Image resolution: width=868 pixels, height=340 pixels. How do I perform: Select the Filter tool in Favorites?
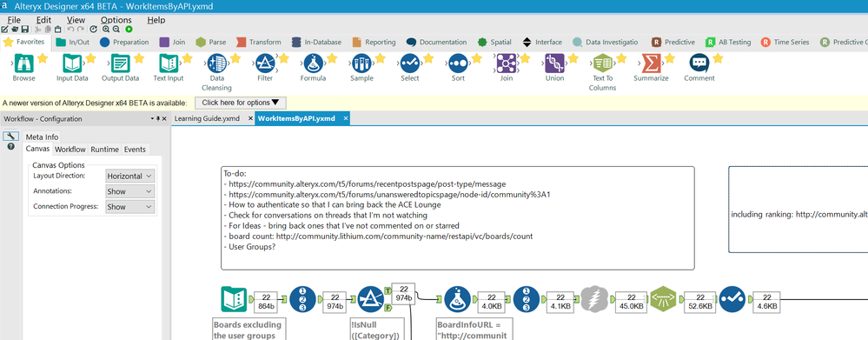pos(265,63)
